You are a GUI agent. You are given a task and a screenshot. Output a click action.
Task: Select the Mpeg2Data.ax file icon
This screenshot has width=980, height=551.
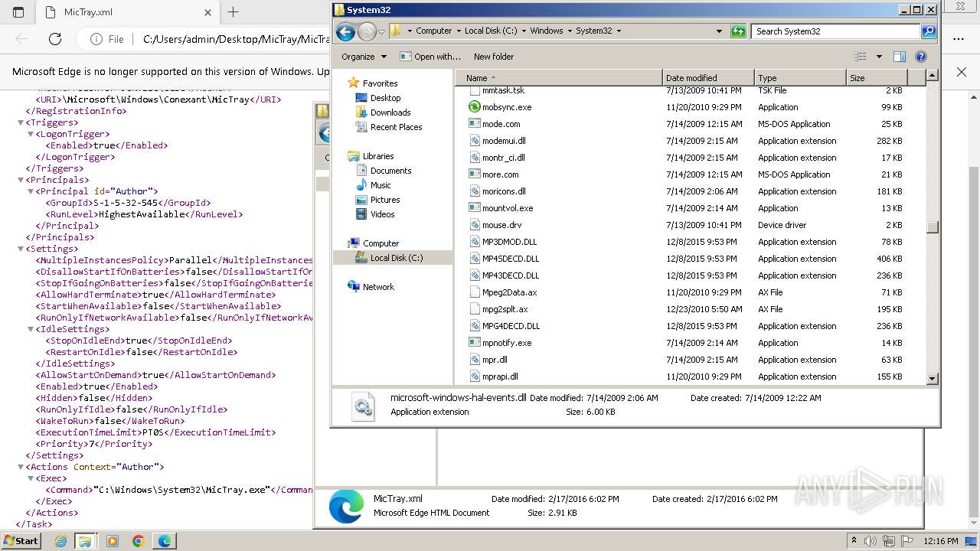click(475, 292)
